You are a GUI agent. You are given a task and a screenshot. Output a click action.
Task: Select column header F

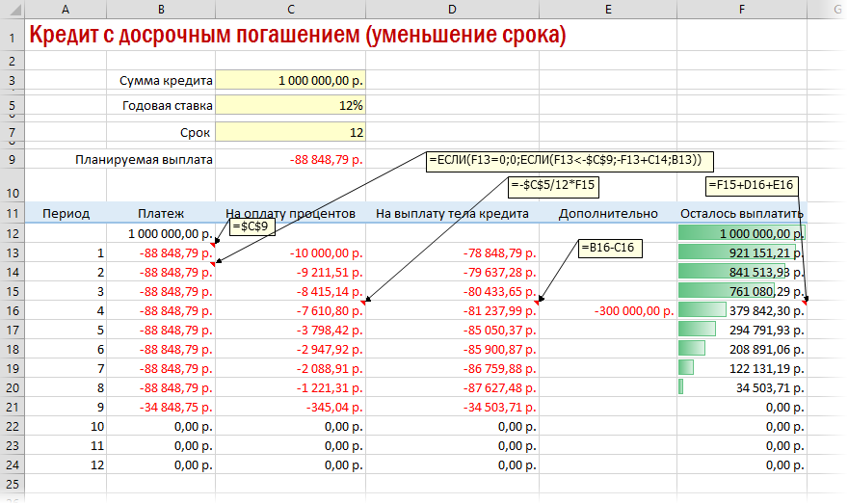pos(742,10)
